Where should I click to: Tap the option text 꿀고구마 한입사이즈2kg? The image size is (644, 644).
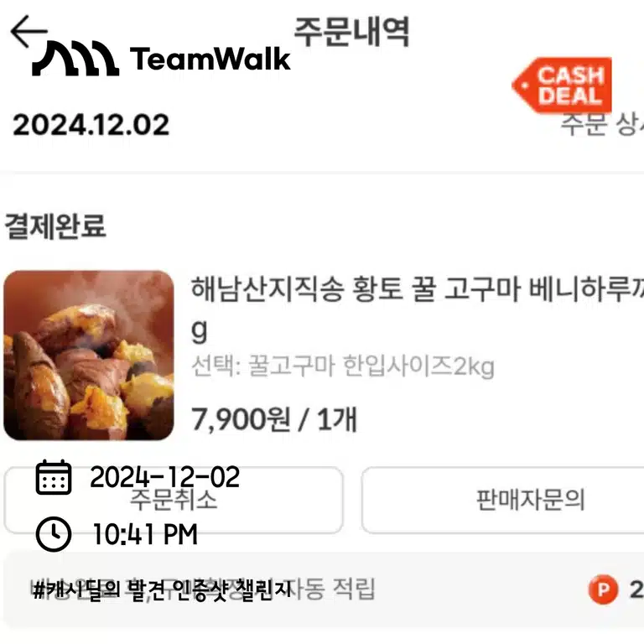pos(371,366)
